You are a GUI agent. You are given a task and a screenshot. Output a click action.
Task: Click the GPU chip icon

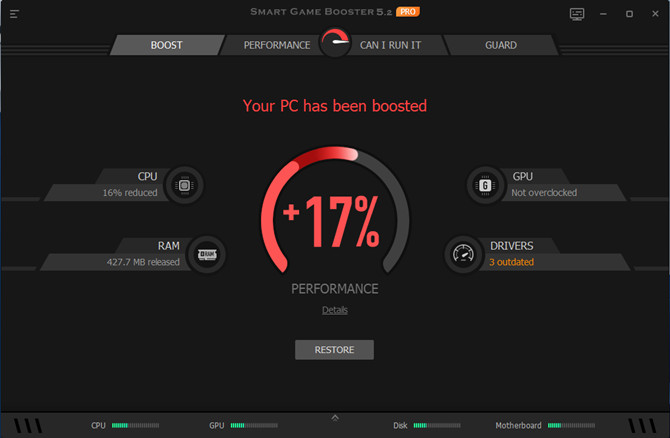tap(485, 185)
